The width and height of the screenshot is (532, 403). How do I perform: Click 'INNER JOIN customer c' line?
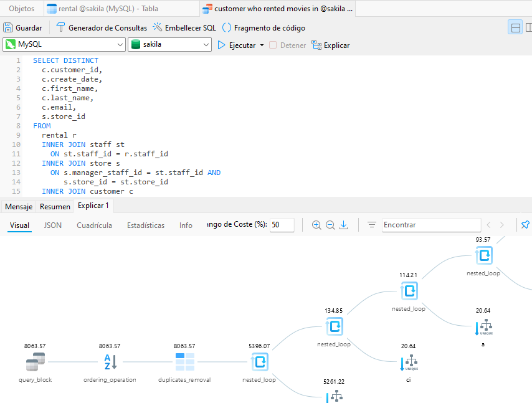[88, 191]
